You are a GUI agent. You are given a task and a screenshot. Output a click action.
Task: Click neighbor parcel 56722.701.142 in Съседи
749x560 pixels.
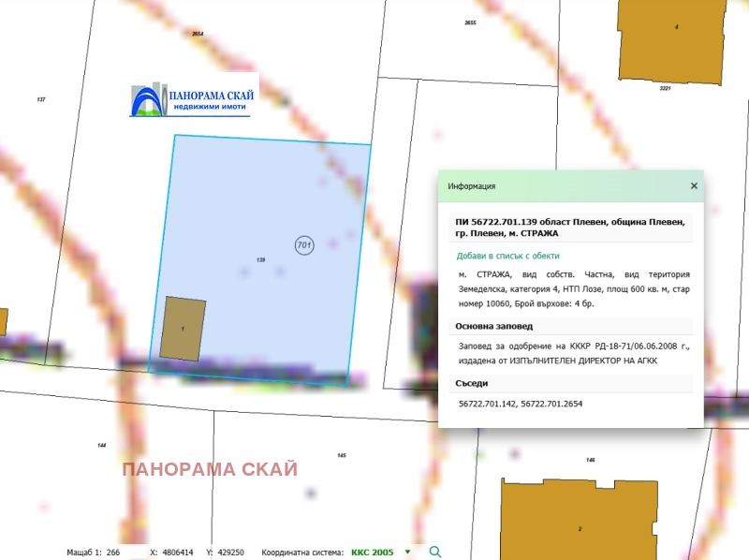tap(489, 403)
